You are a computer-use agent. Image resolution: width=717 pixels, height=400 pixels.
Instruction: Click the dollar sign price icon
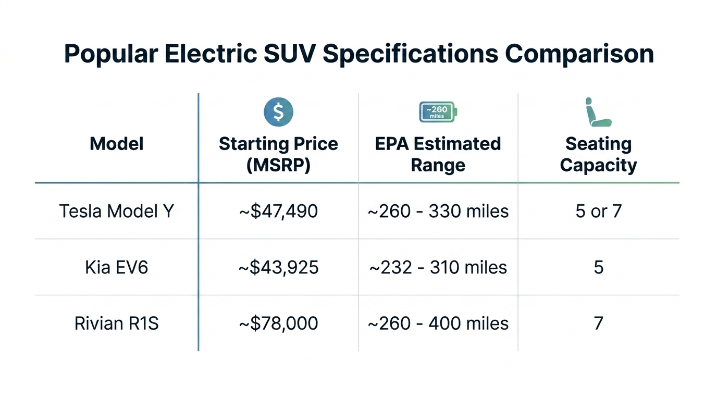click(x=278, y=112)
